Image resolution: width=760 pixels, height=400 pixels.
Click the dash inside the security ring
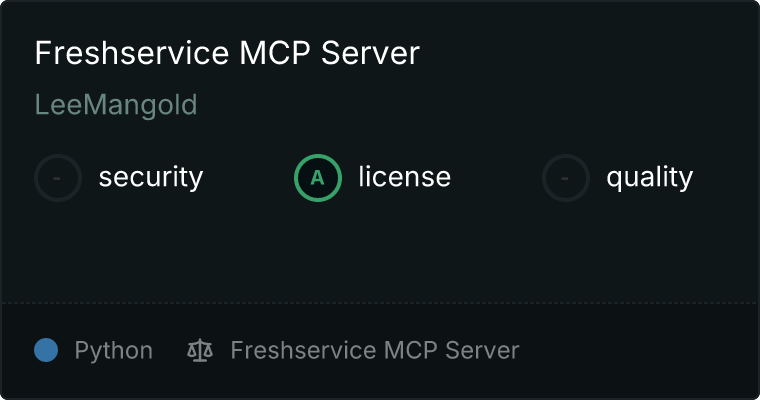pyautogui.click(x=57, y=178)
